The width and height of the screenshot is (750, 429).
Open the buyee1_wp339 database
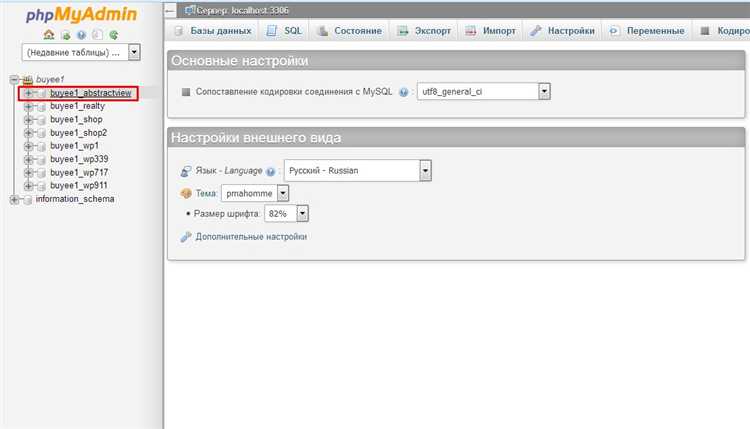pos(79,159)
